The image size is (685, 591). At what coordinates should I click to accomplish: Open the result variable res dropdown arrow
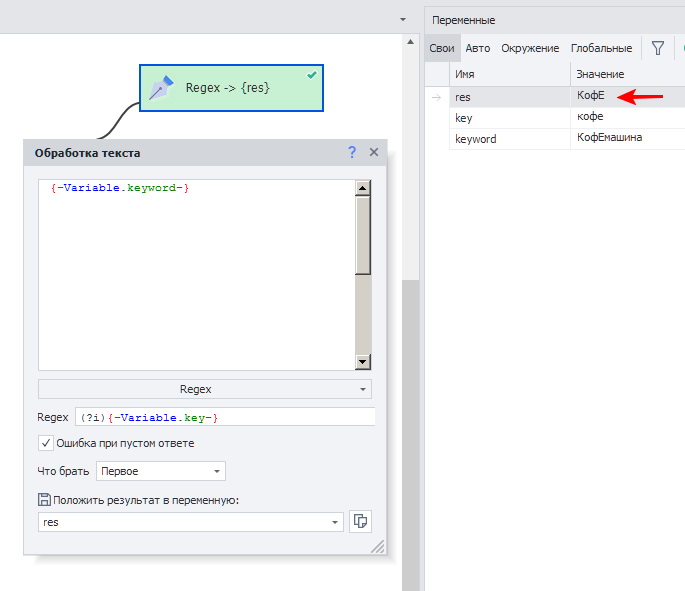click(x=335, y=522)
